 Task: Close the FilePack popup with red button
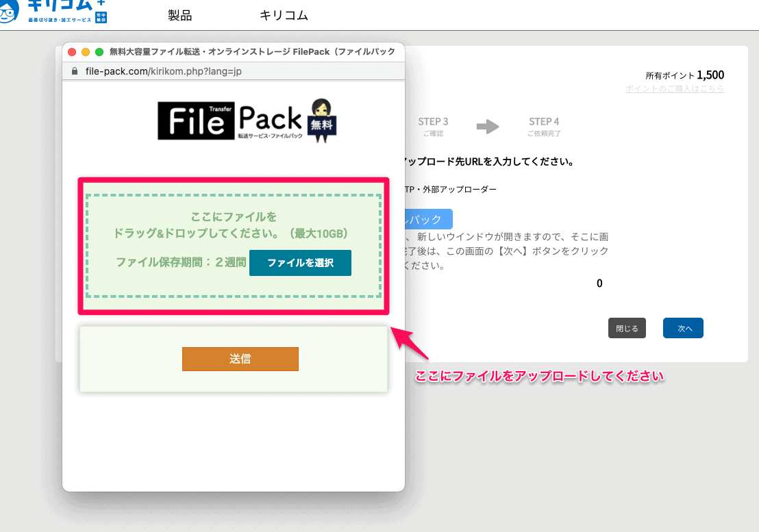tap(72, 52)
